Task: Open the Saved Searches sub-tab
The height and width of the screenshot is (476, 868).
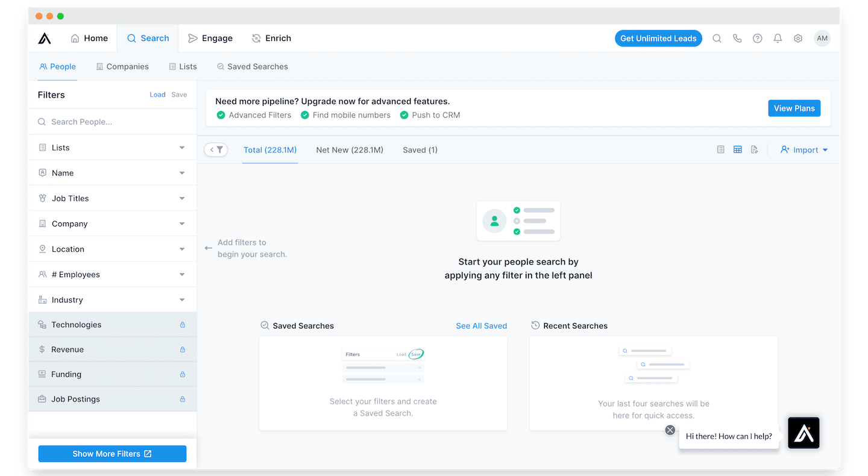Action: coord(253,66)
